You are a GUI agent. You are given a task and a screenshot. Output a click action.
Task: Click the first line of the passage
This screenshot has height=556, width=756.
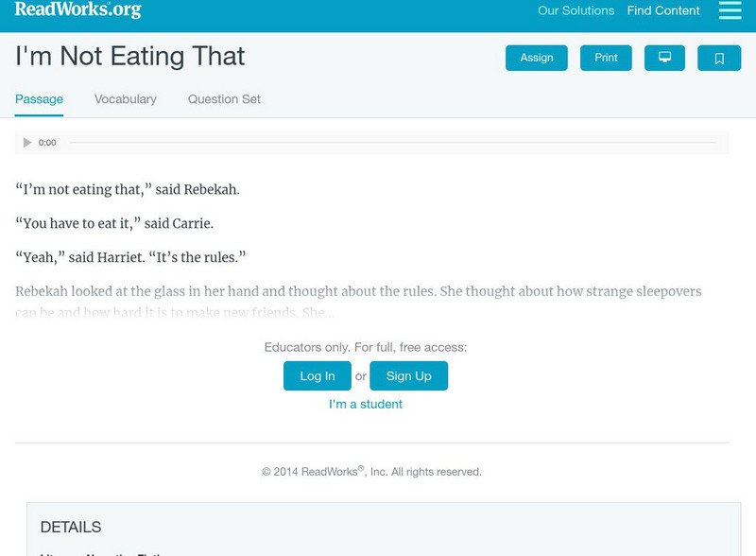click(x=128, y=189)
